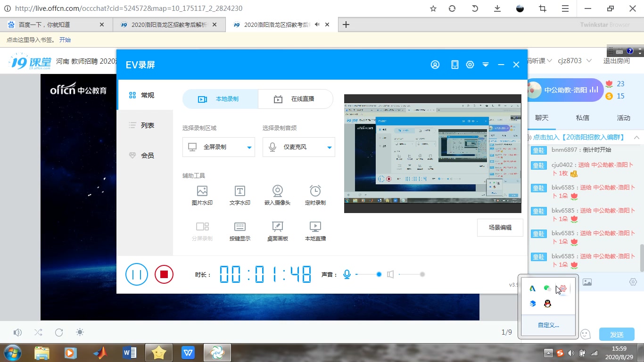Click the 点击加入【20洛阳招教入编群】 link

click(578, 137)
